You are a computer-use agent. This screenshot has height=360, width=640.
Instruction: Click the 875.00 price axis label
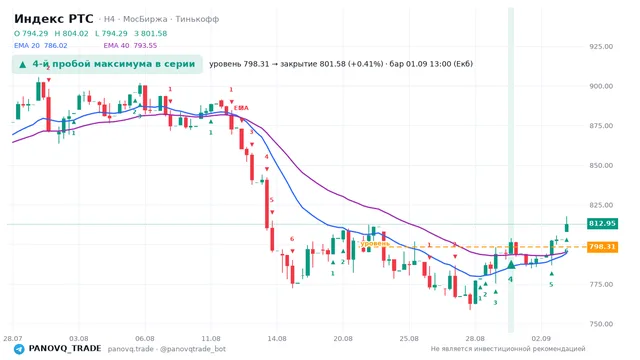pyautogui.click(x=601, y=126)
